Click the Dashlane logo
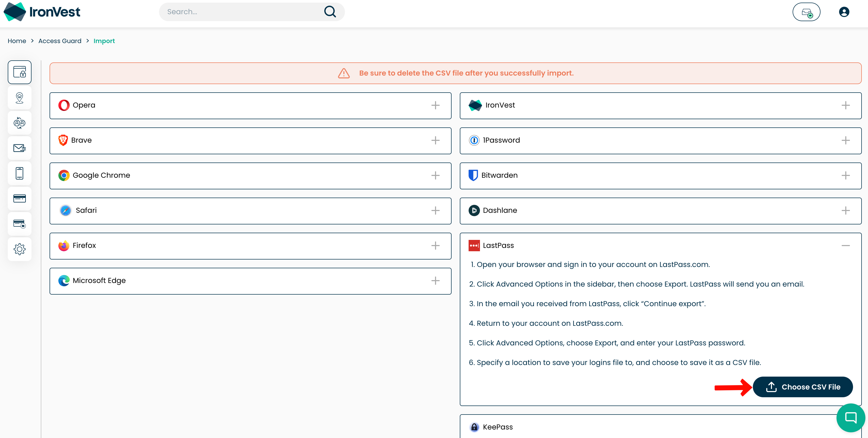This screenshot has height=438, width=868. point(474,210)
